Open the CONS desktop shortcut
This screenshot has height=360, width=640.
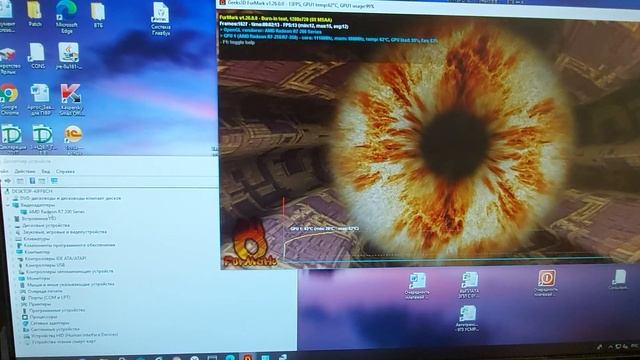(x=38, y=55)
